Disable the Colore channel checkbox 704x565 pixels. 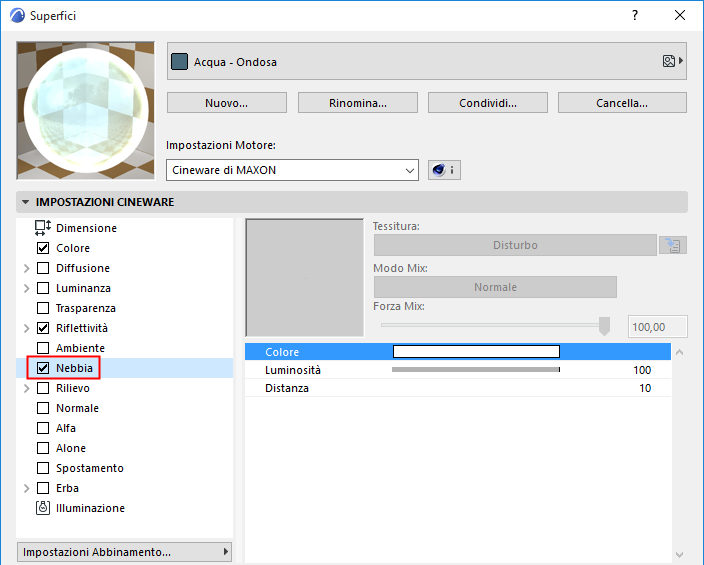click(x=43, y=248)
